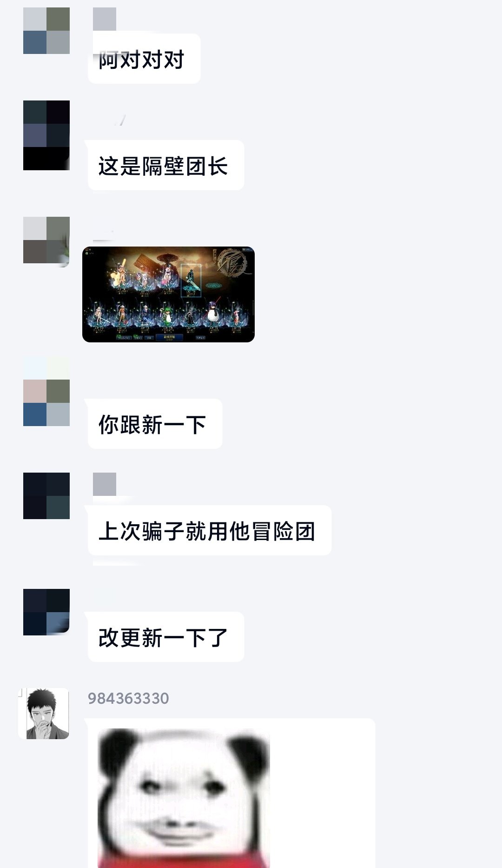Image resolution: width=502 pixels, height=868 pixels.
Task: Tap the selected character in game screenshot
Action: (191, 280)
